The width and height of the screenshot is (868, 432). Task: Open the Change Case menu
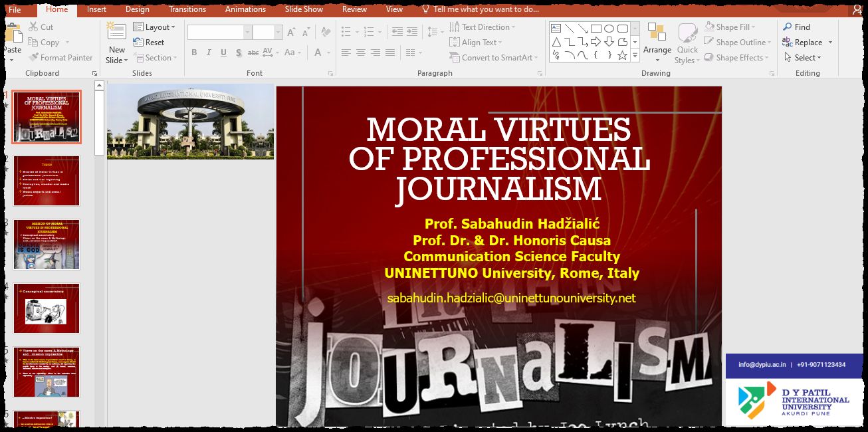click(x=292, y=53)
